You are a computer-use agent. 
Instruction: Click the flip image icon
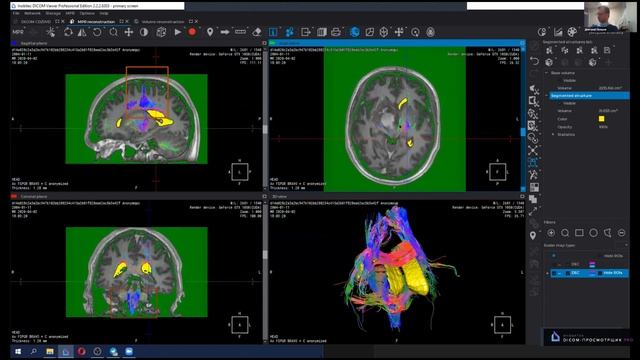coord(82,32)
